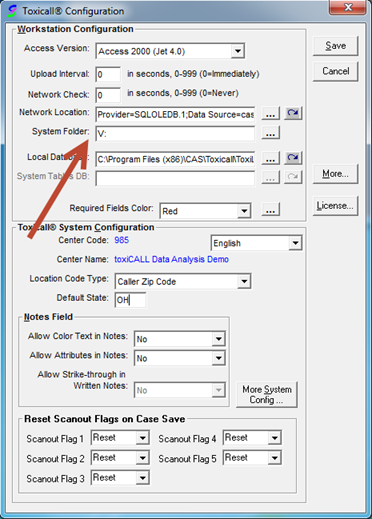This screenshot has height=519, width=372.
Task: Click the Network Check input field
Action: click(108, 95)
